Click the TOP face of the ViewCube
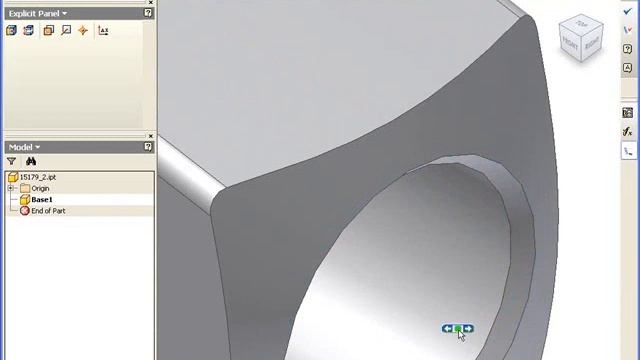The height and width of the screenshot is (360, 640). point(582,24)
